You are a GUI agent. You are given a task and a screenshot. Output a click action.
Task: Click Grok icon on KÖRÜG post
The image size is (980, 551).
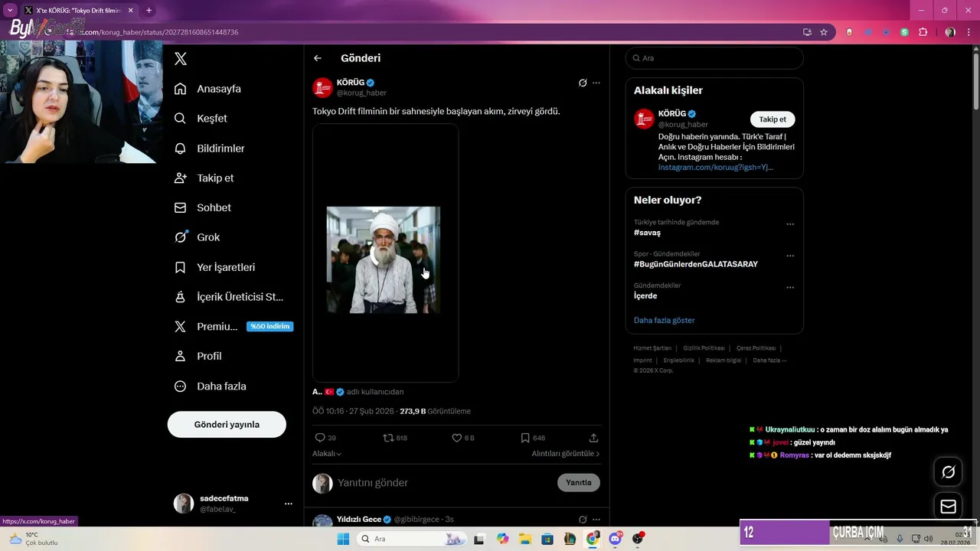583,83
